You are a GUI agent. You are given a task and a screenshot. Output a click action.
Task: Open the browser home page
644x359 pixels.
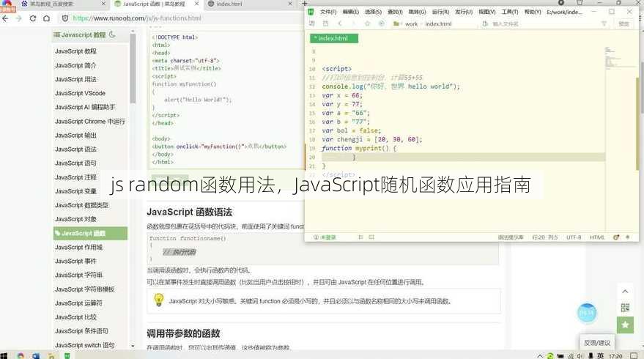(46, 18)
